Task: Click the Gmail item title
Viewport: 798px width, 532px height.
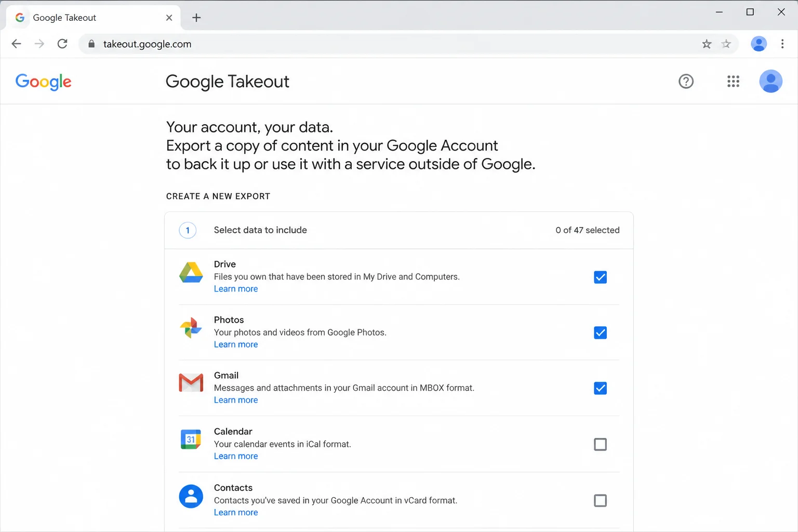Action: 226,375
